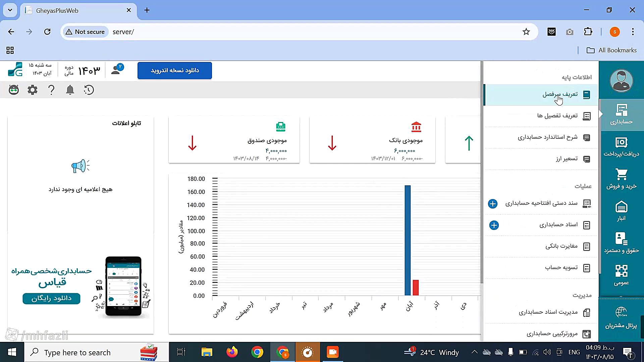Open the انبار warehouse module
Image resolution: width=644 pixels, height=362 pixels.
click(x=621, y=211)
